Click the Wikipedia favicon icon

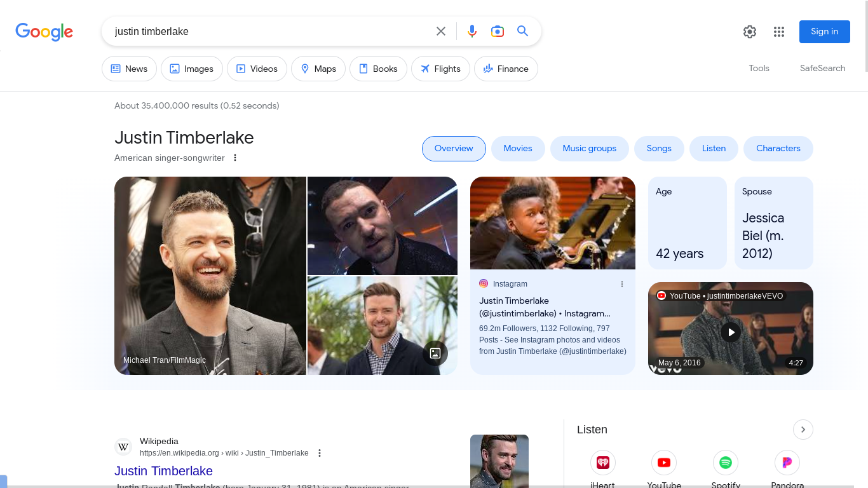tap(123, 447)
